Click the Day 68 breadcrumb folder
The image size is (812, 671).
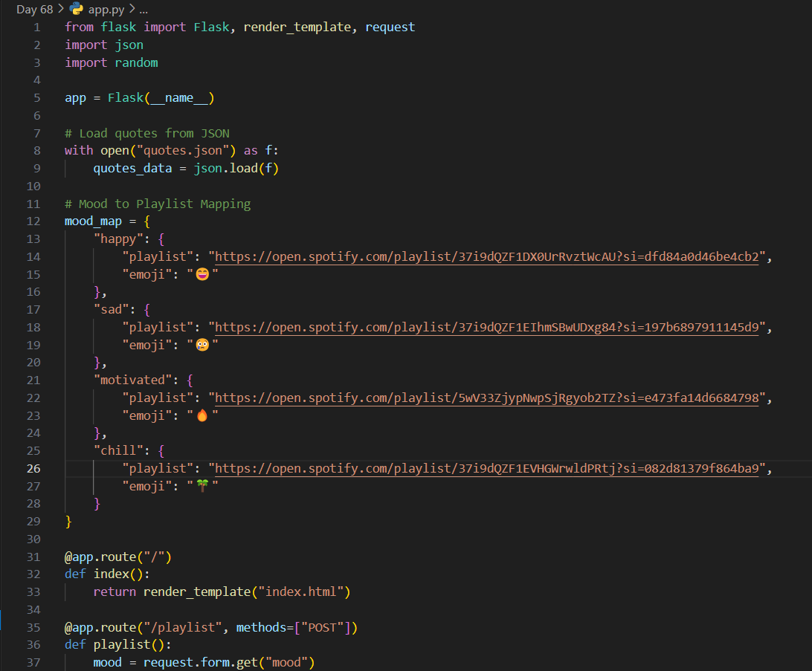pos(35,10)
